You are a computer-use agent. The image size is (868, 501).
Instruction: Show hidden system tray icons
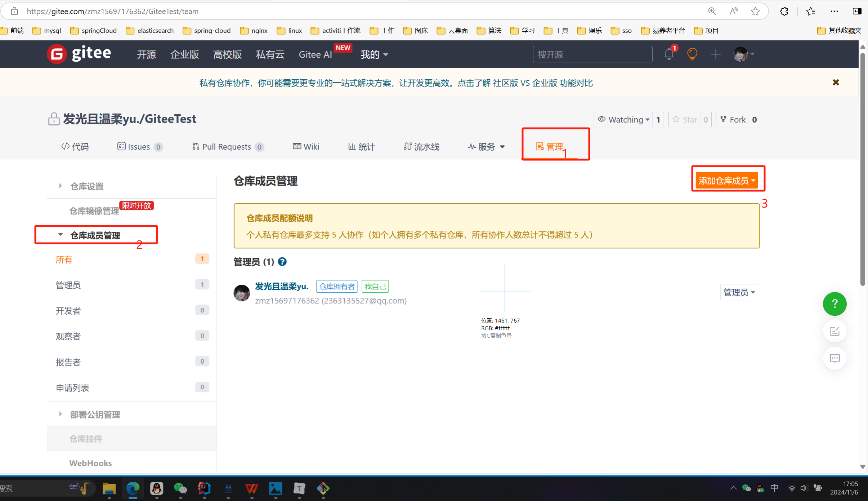[x=733, y=488]
